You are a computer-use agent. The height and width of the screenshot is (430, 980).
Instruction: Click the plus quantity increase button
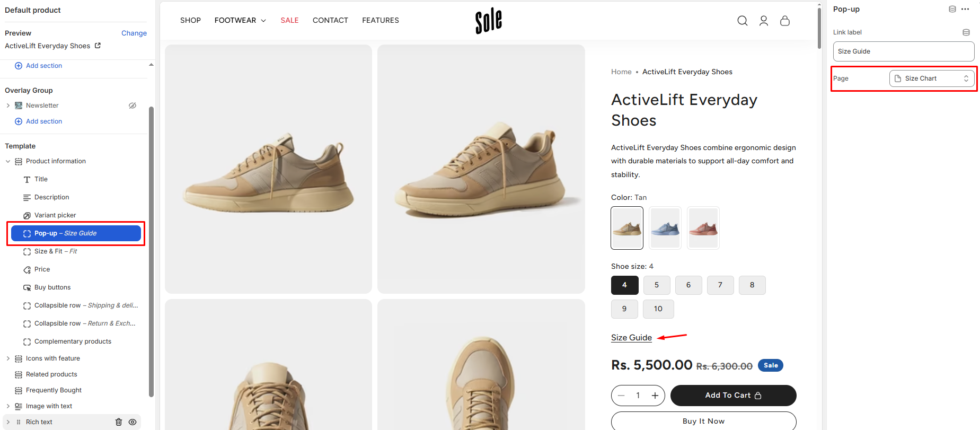point(655,396)
